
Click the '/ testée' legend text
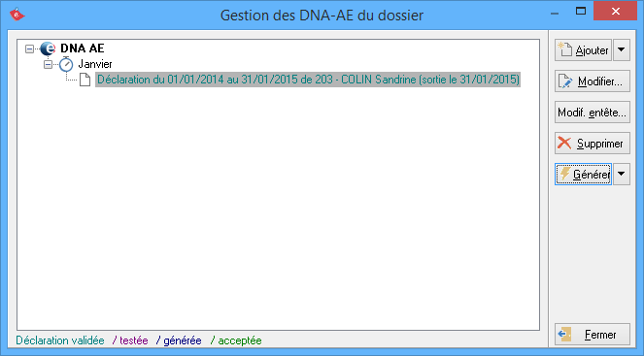(130, 340)
